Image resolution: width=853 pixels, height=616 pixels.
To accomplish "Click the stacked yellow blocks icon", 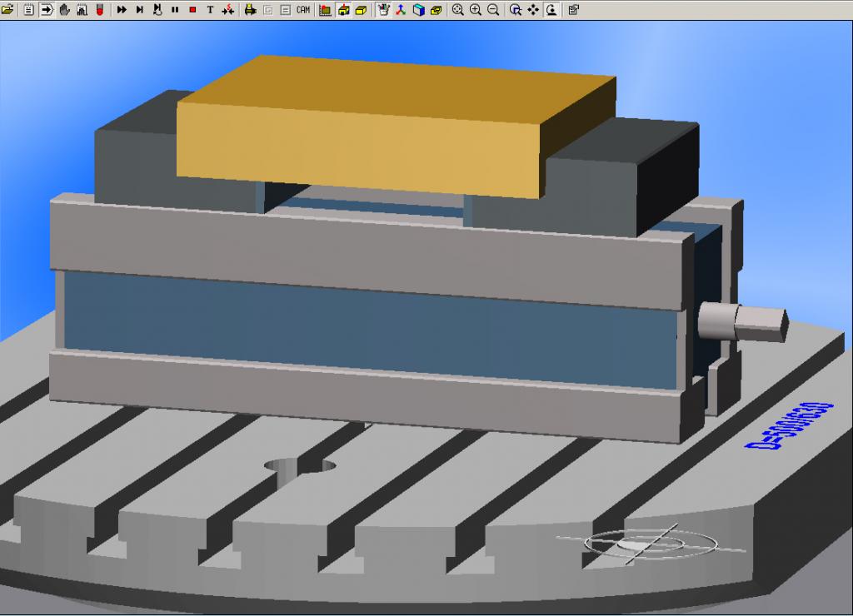I will click(x=436, y=10).
